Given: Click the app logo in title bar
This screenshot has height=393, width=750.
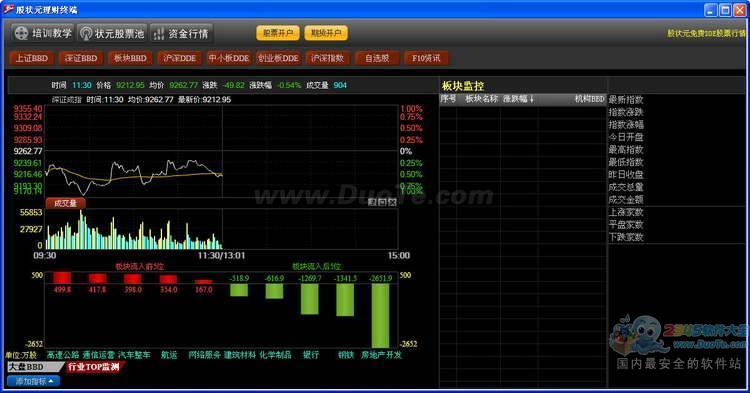Looking at the screenshot, I should (x=8, y=9).
